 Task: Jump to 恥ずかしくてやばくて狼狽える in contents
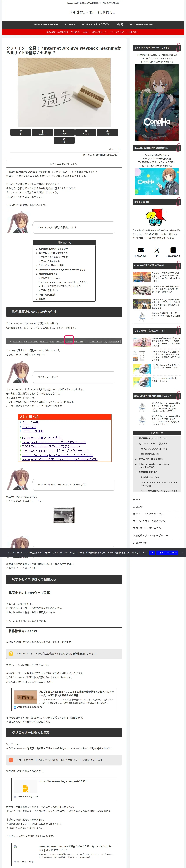[x=53, y=253]
